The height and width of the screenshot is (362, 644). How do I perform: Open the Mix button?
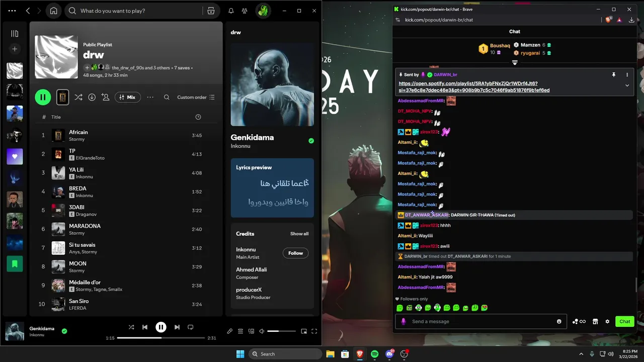pyautogui.click(x=127, y=97)
